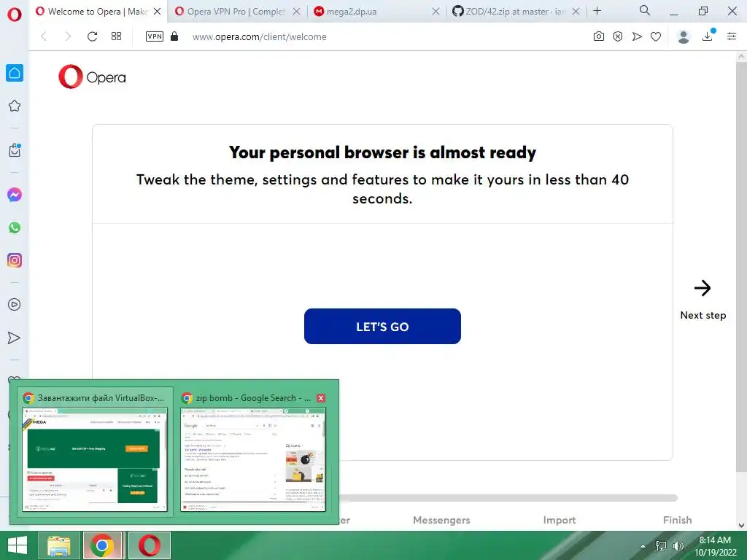This screenshot has width=747, height=560.
Task: Select the Finish setup step
Action: (x=678, y=520)
